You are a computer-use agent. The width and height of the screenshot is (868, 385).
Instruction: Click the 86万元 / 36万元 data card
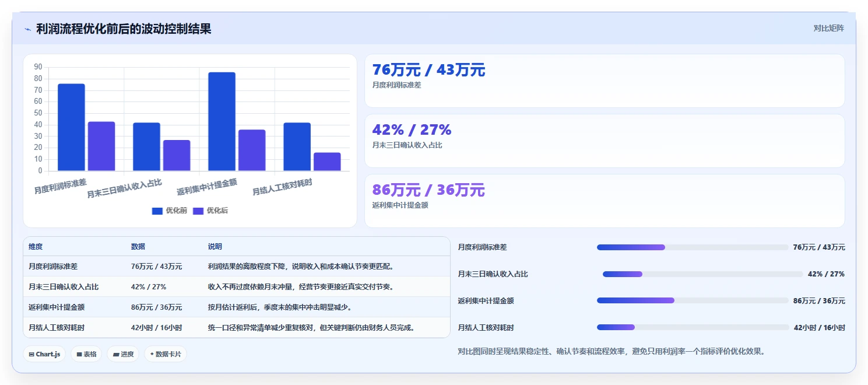(x=605, y=201)
